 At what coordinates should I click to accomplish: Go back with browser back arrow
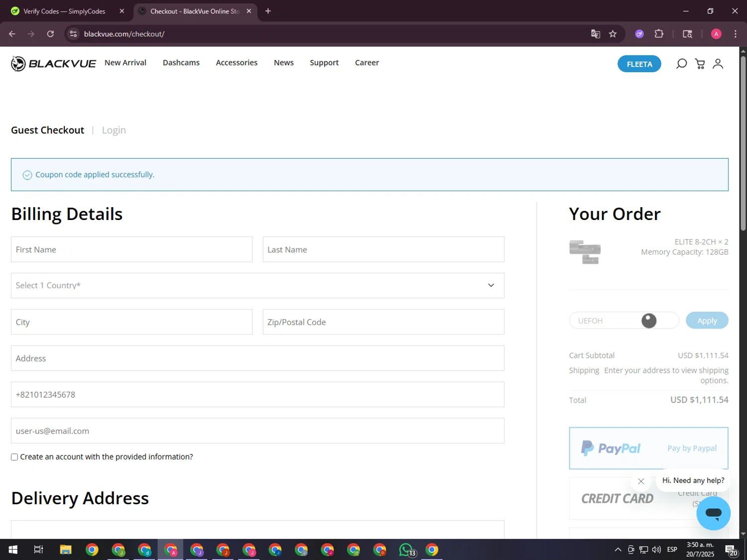(12, 34)
